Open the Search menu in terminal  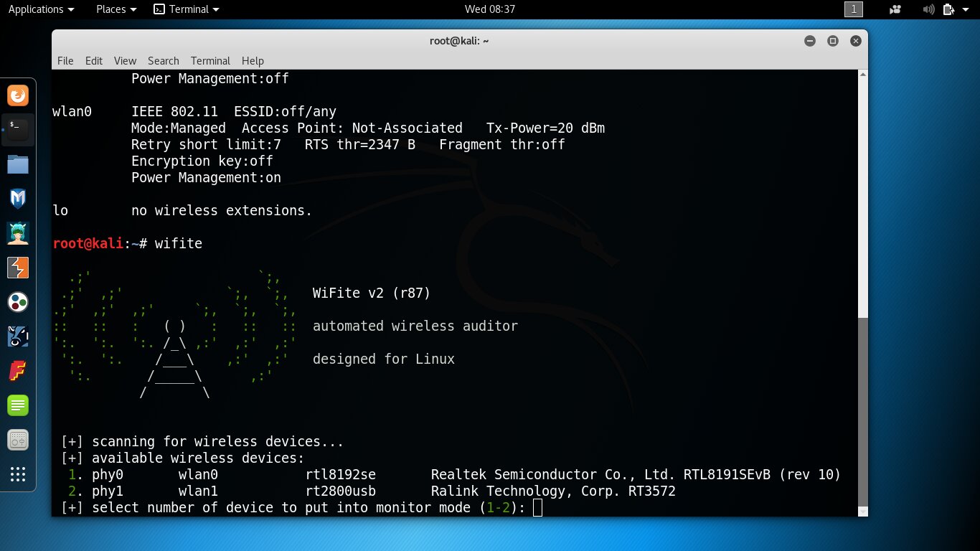pos(163,61)
